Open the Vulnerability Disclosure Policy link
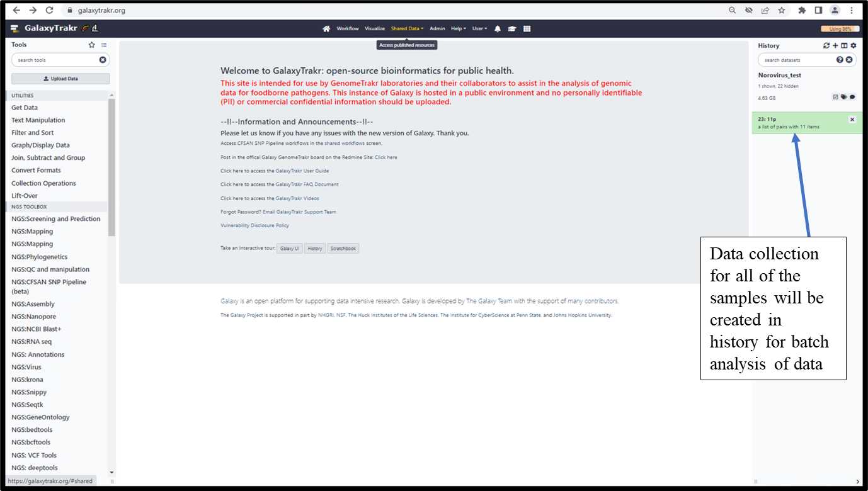Screen dimensions: 868x491 254,225
